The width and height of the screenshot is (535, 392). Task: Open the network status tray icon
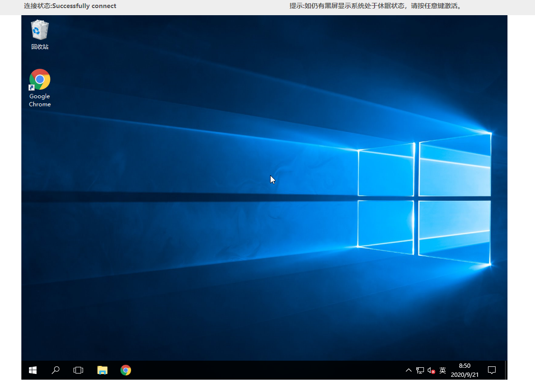[x=420, y=371]
